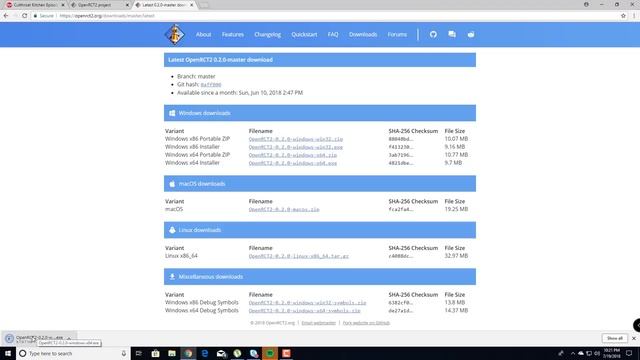Open Task View on the taskbar
Viewport: 640px width, 360px height.
[x=138, y=353]
